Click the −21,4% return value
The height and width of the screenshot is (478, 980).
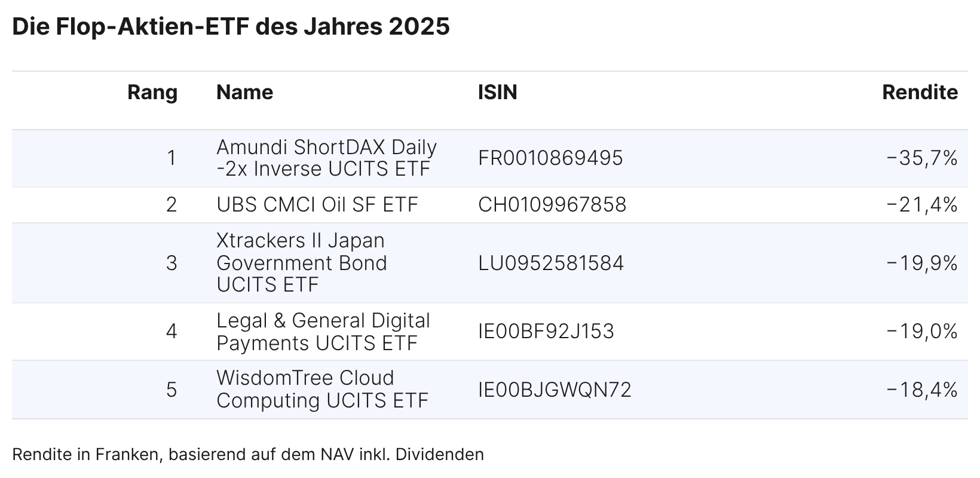click(x=922, y=205)
